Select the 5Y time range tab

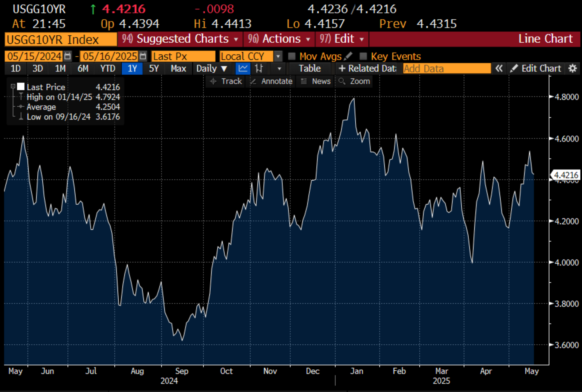coord(154,69)
